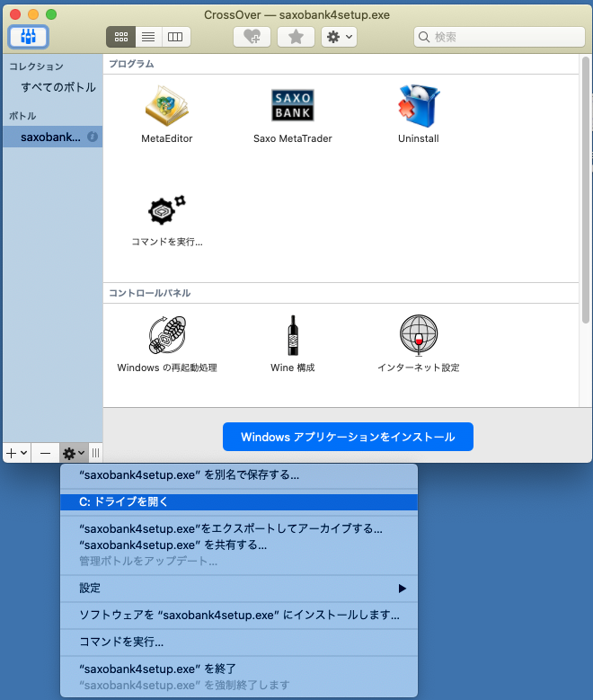Click the star favorites toolbar button
Image resolution: width=593 pixels, height=700 pixels.
296,37
